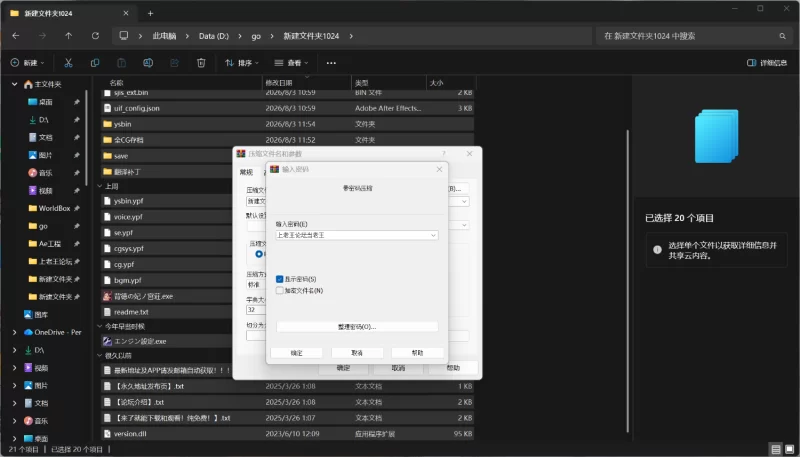This screenshot has height=457, width=800.
Task: Go up one folder with the up arrow
Action: tap(68, 36)
